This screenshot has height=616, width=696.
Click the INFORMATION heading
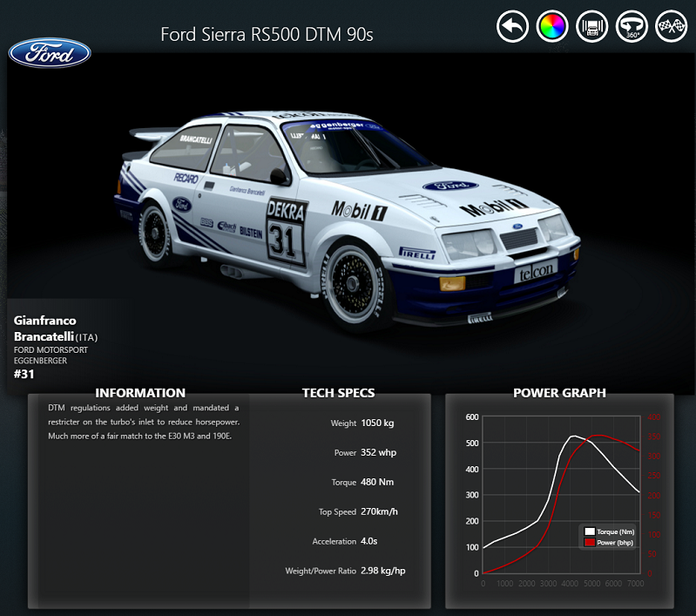tap(140, 393)
